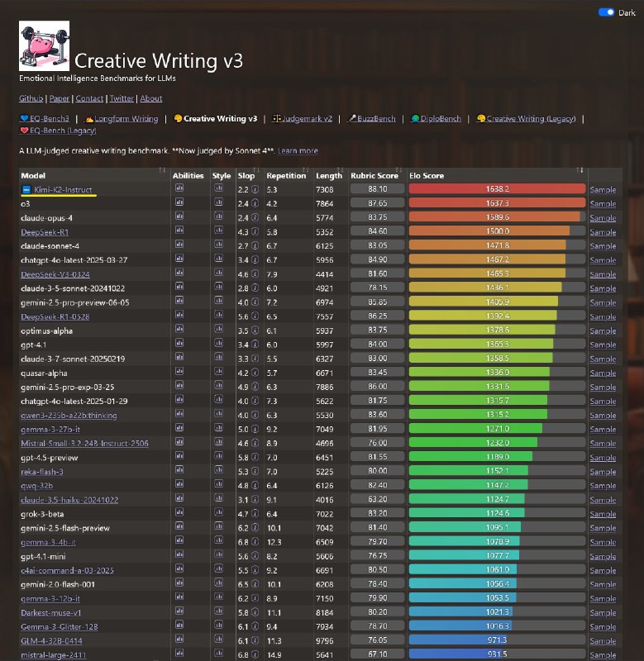Click the weightlifting heart logo image
This screenshot has height=661, width=644.
tap(45, 46)
